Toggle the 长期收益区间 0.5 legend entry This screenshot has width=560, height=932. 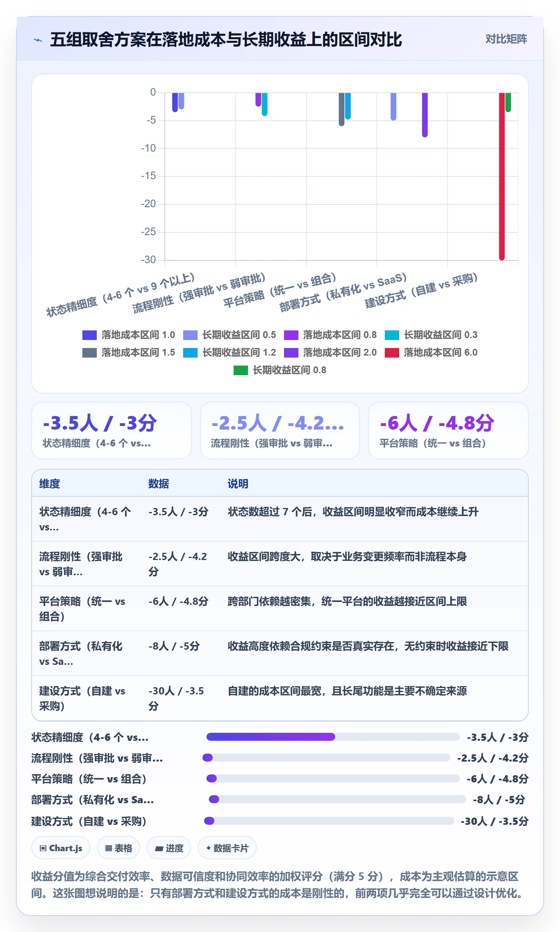[x=230, y=335]
